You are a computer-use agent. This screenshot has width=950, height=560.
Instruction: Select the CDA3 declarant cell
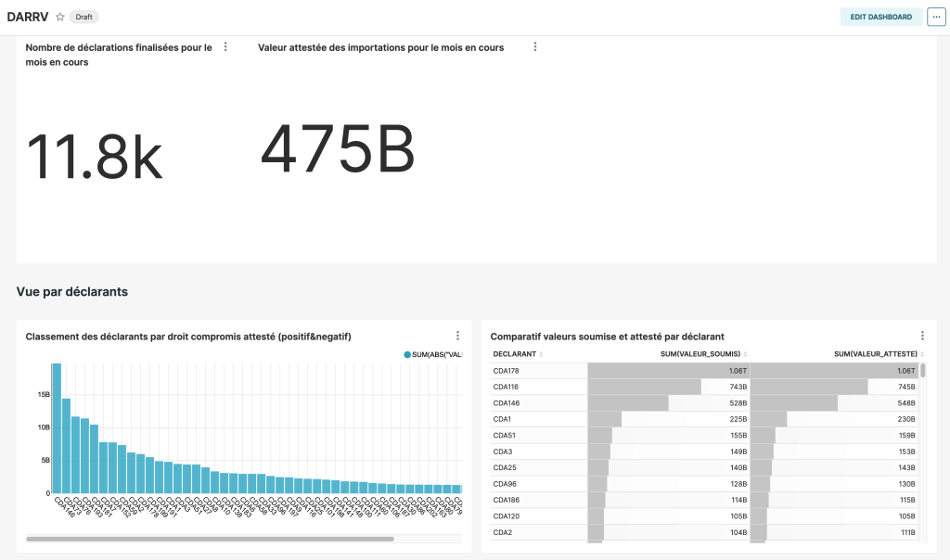coord(539,452)
